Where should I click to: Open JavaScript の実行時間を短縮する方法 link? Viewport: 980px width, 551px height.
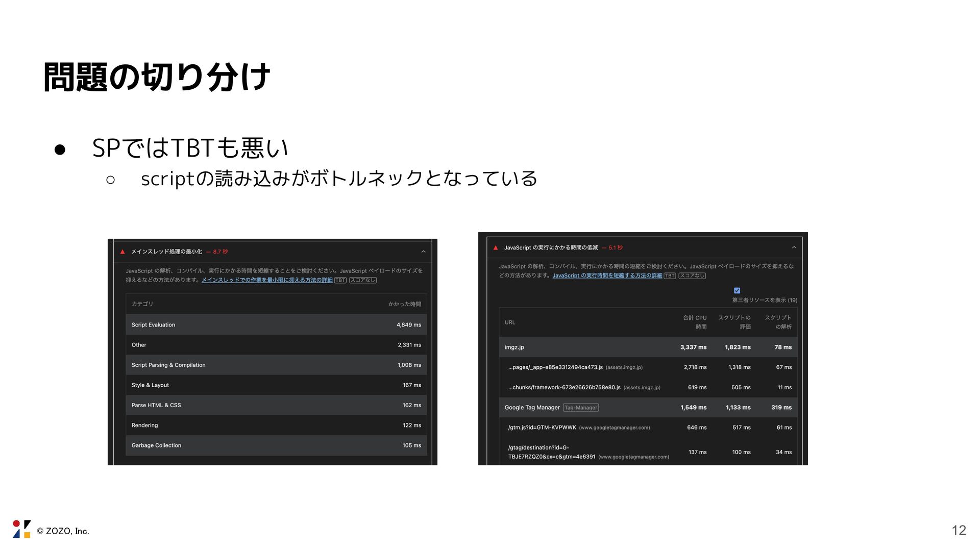pos(607,275)
